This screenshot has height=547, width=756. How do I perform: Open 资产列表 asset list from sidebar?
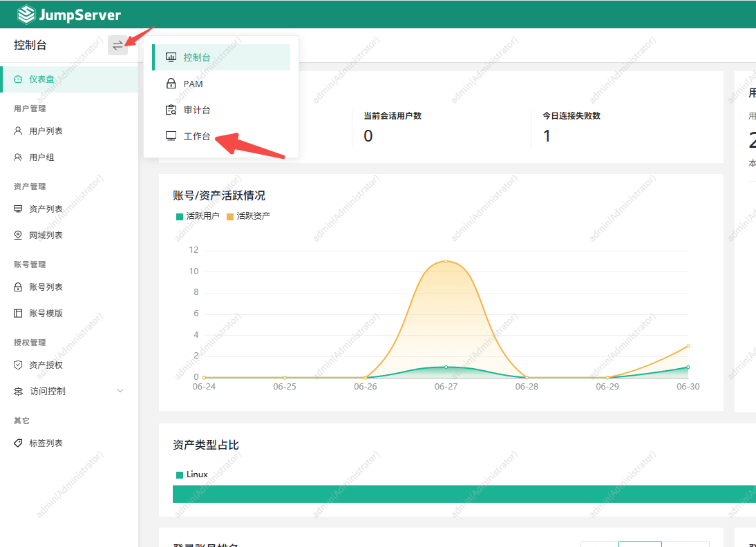tap(41, 209)
